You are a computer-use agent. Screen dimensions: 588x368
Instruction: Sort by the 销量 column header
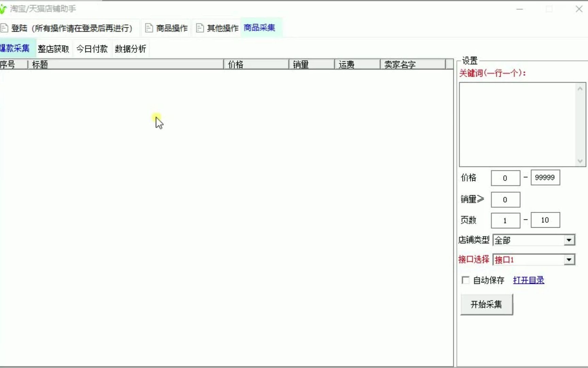tap(312, 64)
